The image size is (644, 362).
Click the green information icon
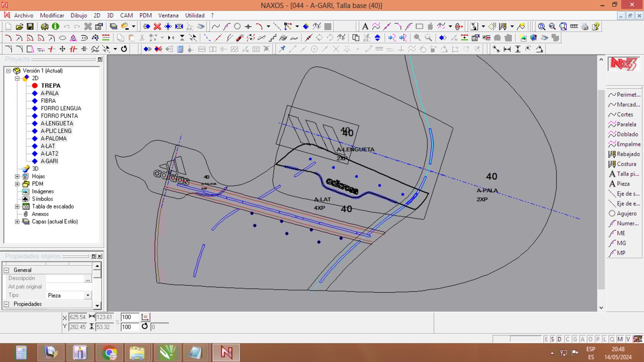[55, 27]
